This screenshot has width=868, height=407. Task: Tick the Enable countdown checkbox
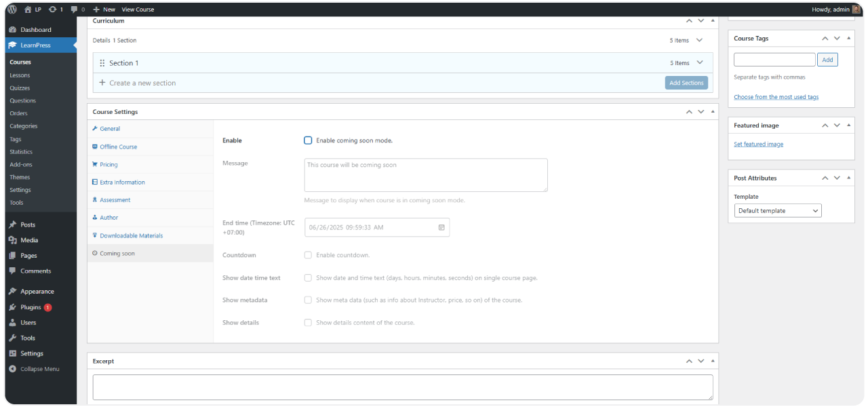point(308,255)
